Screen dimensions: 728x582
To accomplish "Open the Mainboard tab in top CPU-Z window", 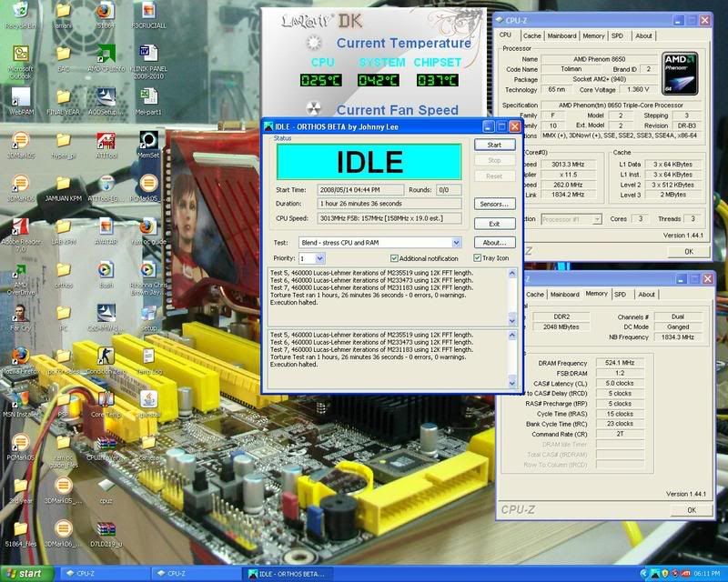I will (x=561, y=36).
